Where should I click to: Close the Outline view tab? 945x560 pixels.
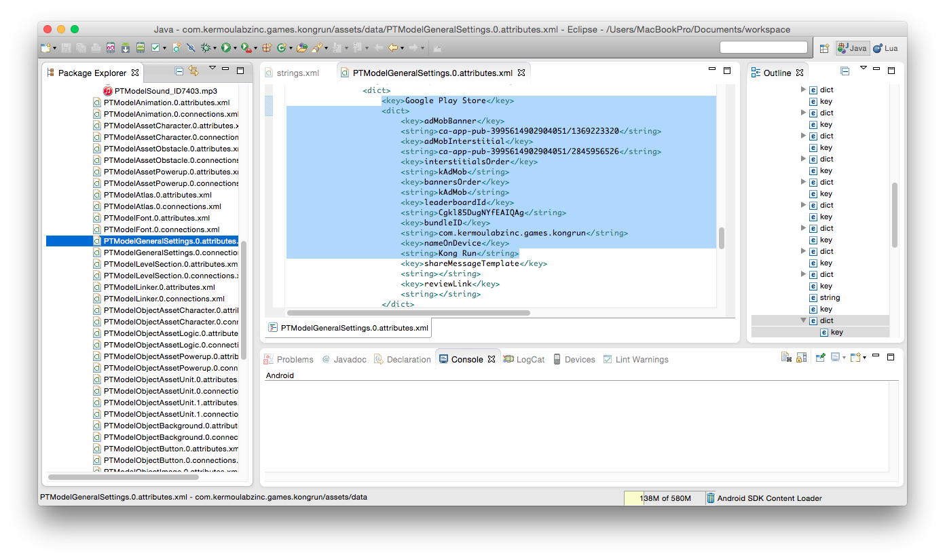point(800,73)
